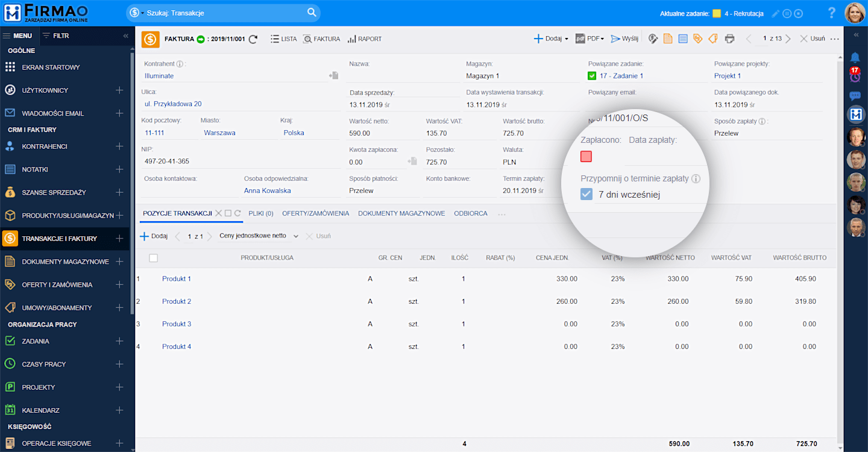Click the yellow color square of current task
This screenshot has height=452, width=868.
coord(717,13)
